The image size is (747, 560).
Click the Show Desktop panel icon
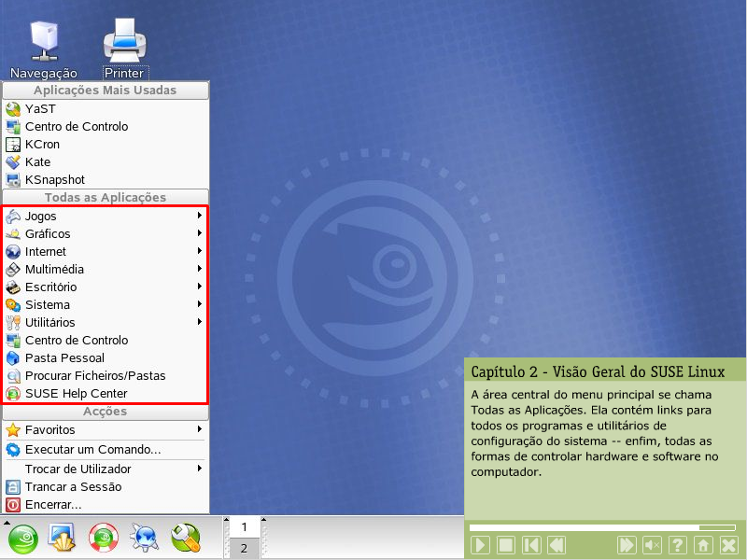62,538
